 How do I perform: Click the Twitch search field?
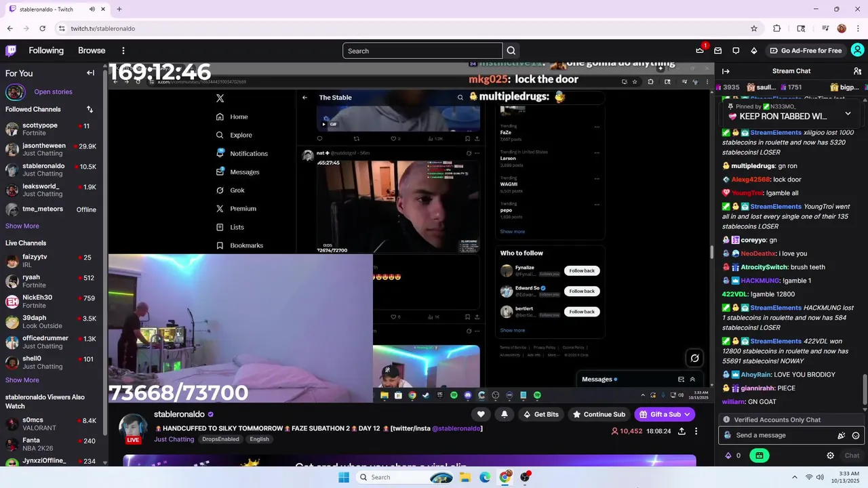(422, 51)
